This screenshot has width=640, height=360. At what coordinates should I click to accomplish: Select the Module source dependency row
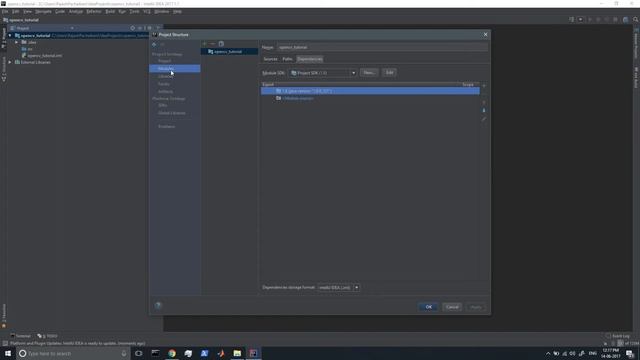[x=370, y=98]
